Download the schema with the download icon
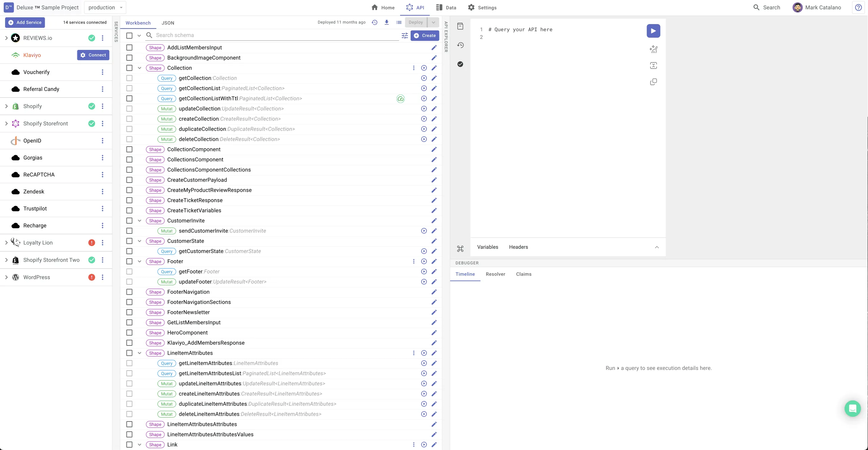 point(387,22)
